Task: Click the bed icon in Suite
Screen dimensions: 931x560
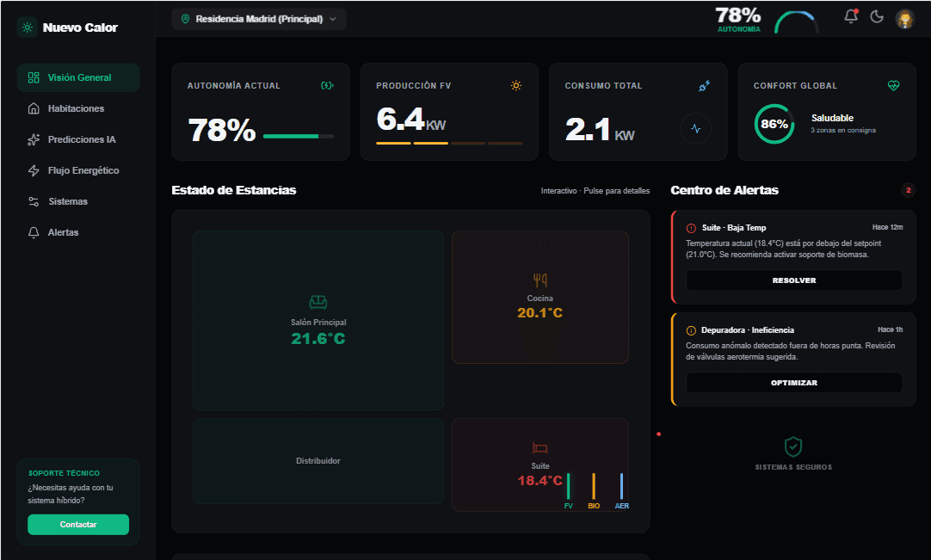Action: [x=539, y=448]
